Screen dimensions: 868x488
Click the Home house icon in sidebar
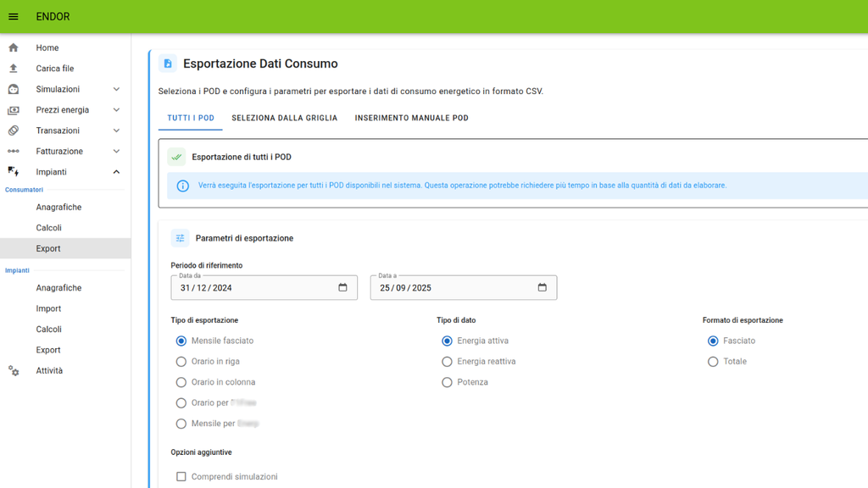[14, 48]
